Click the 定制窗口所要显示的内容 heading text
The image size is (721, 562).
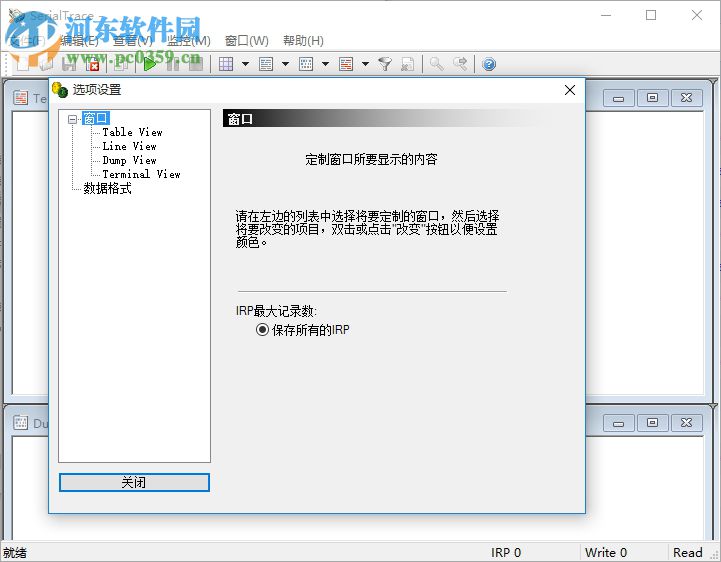(371, 160)
